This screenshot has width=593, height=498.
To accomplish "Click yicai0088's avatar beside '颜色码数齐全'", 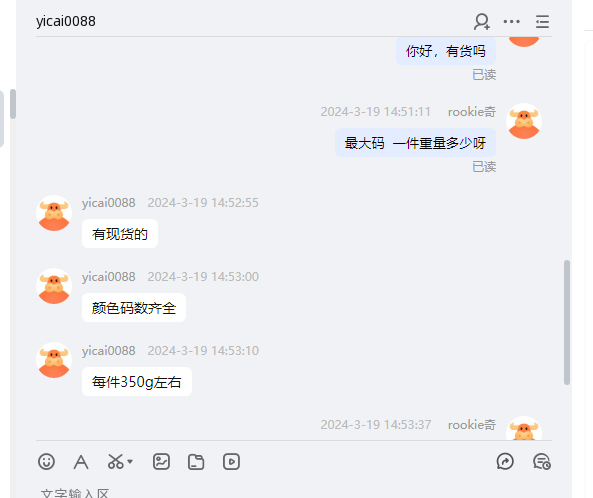I will (x=54, y=286).
